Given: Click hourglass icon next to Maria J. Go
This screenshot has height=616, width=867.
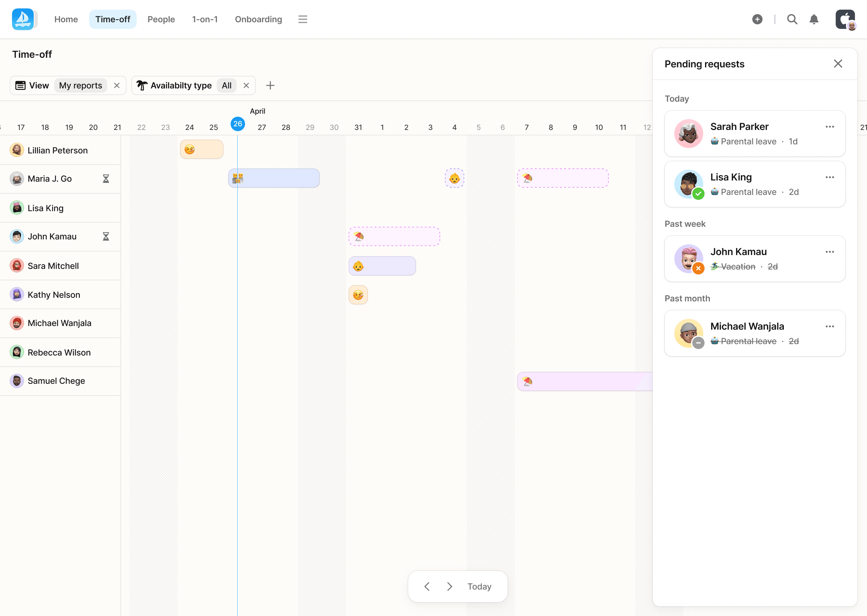Looking at the screenshot, I should (106, 179).
